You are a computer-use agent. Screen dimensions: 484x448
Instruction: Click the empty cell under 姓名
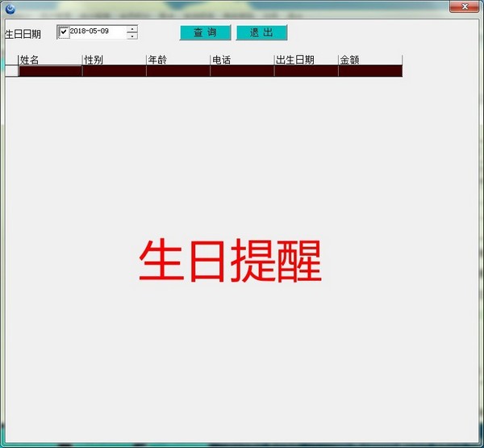click(50, 71)
